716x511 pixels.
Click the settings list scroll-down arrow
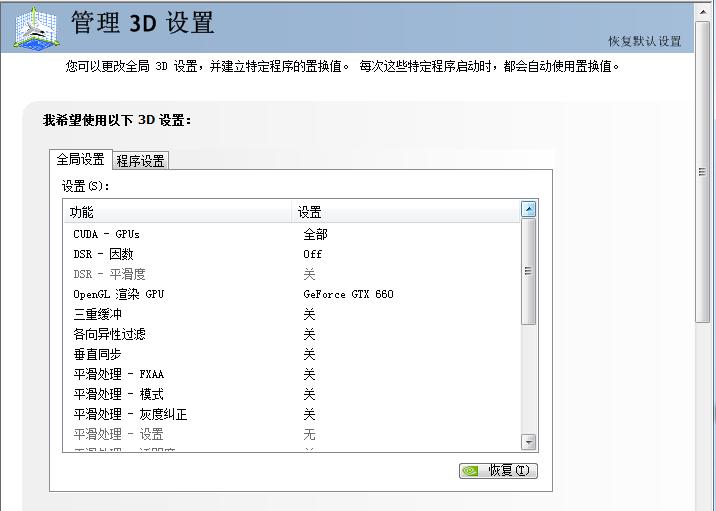tap(528, 441)
